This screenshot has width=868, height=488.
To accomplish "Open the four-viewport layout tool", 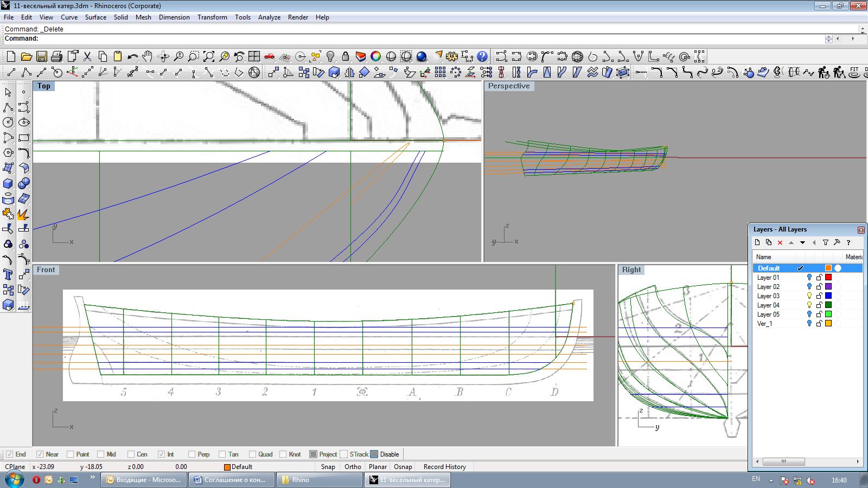I will coord(254,56).
